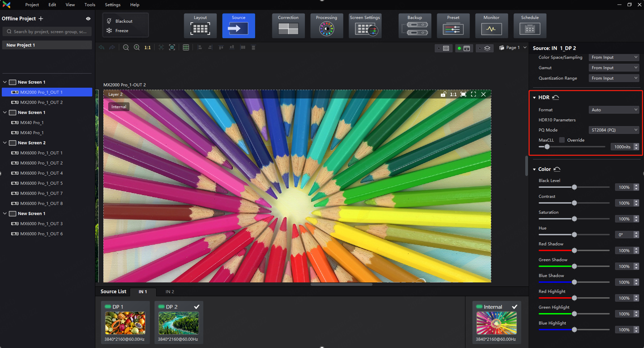This screenshot has height=348, width=644.
Task: Open Color Space/Sampling dropdown
Action: click(x=614, y=58)
